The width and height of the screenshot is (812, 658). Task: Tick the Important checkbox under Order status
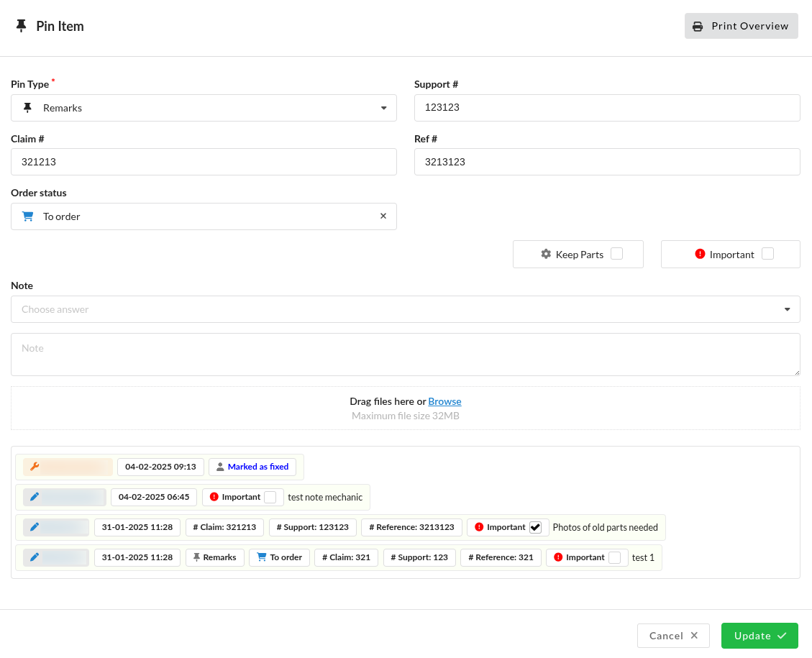click(x=767, y=254)
